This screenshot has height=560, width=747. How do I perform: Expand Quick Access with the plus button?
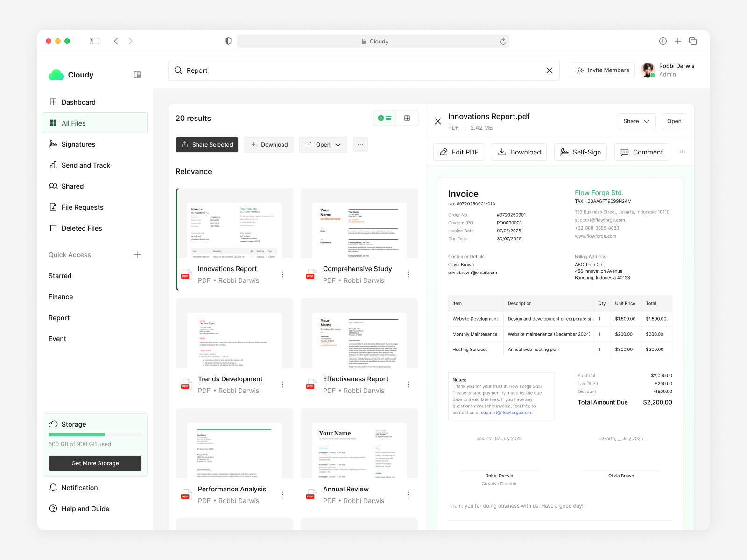click(137, 255)
